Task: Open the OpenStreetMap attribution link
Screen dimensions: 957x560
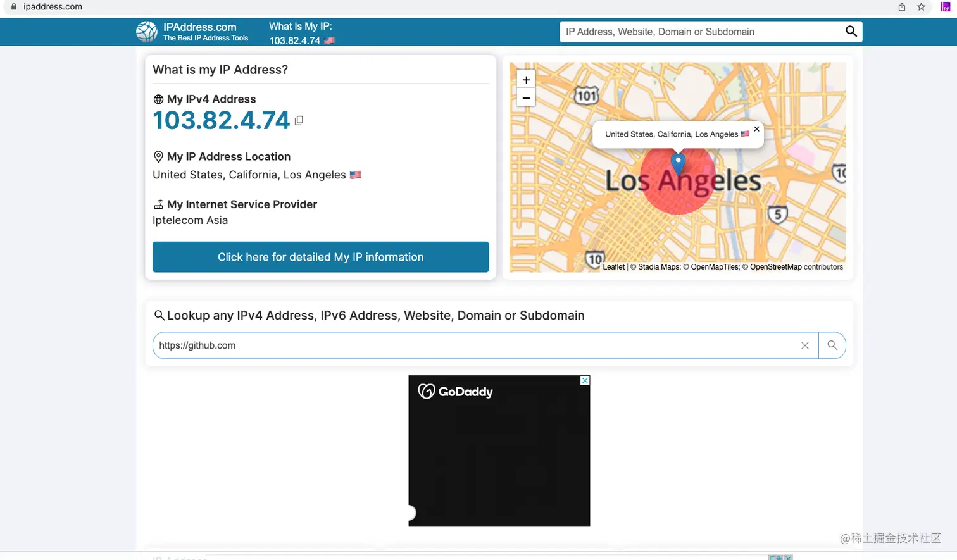Action: [x=776, y=267]
